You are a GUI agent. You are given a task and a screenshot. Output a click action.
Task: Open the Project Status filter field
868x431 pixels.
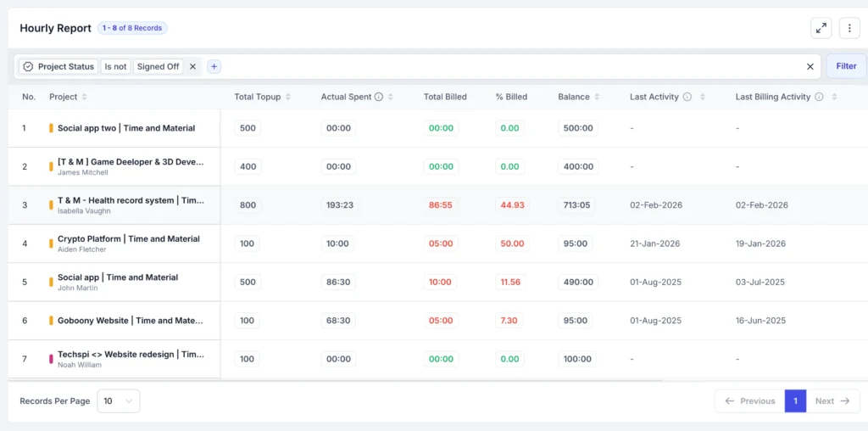point(58,66)
